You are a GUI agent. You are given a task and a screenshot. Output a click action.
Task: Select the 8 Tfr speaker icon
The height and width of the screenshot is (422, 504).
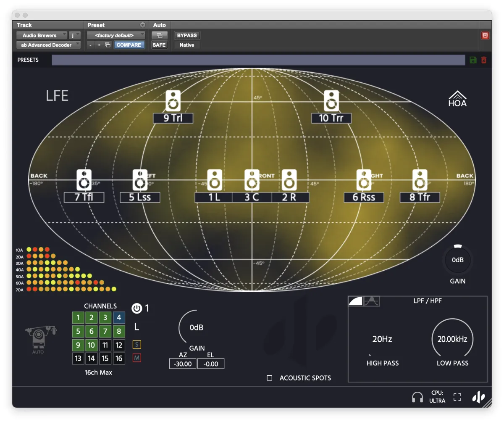pos(420,180)
